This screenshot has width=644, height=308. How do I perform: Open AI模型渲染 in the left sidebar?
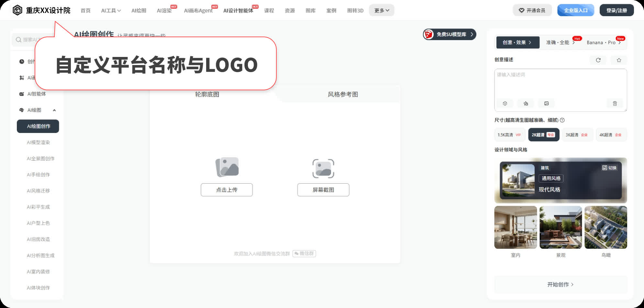(x=38, y=142)
